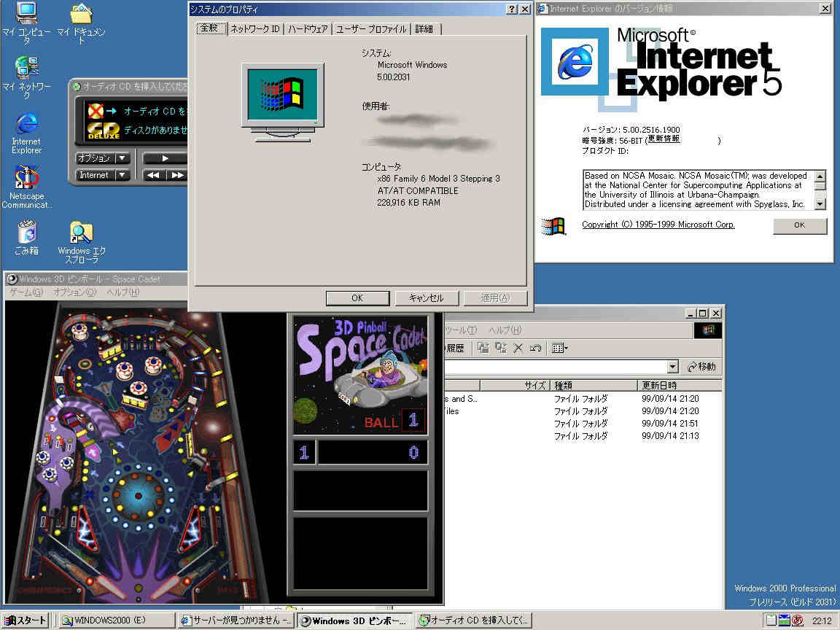Open the My Documents desktop folder icon
840x630 pixels.
(x=82, y=23)
